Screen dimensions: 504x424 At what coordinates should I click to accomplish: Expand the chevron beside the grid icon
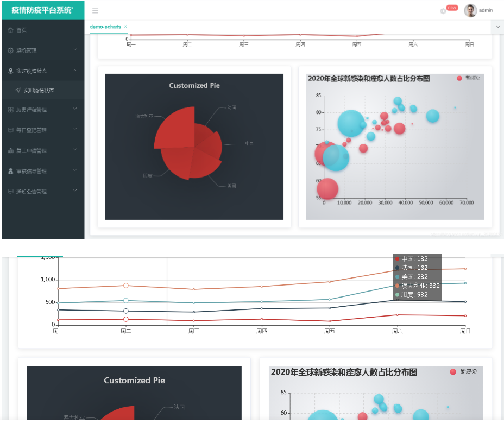coord(75,109)
